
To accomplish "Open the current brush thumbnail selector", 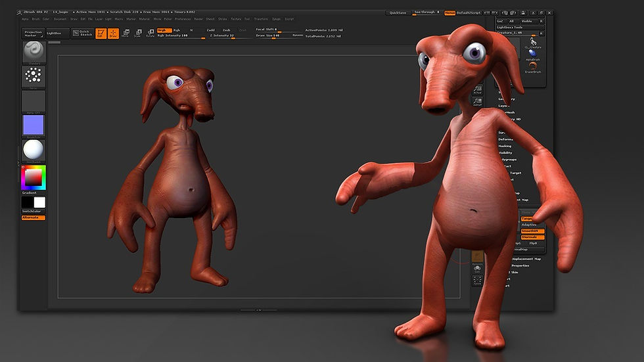I will [34, 52].
